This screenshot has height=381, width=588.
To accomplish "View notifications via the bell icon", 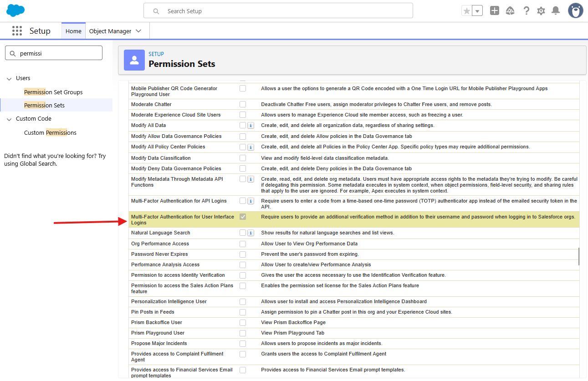I will [556, 10].
